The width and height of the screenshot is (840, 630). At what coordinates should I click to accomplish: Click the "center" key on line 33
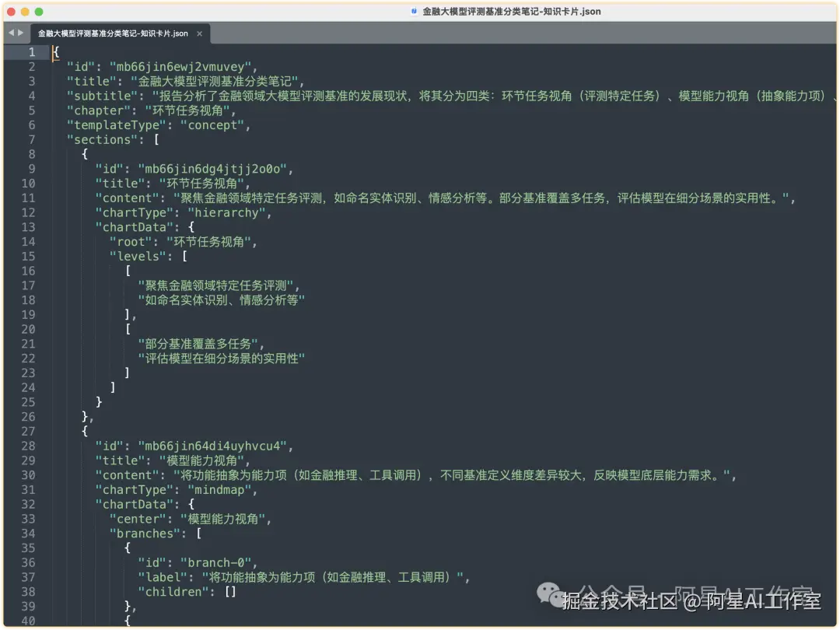[x=138, y=519]
